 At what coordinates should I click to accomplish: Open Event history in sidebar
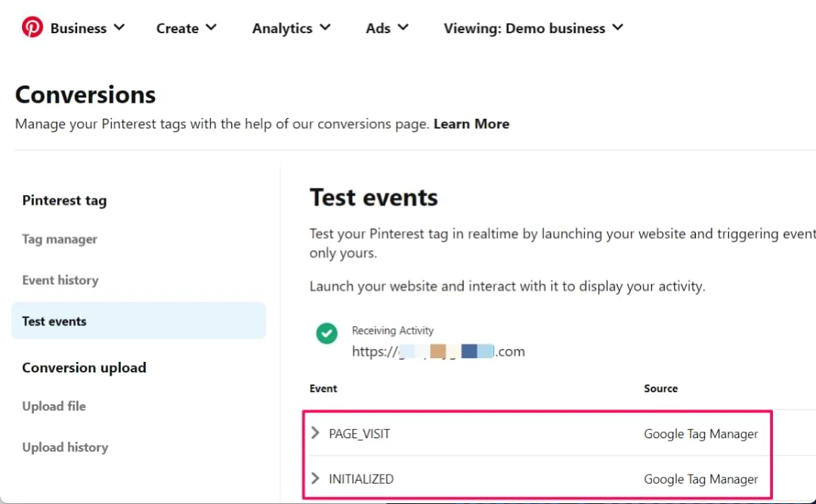coord(60,280)
